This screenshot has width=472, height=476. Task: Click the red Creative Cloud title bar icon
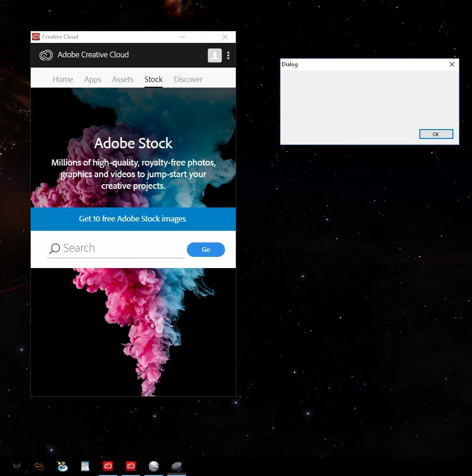36,37
